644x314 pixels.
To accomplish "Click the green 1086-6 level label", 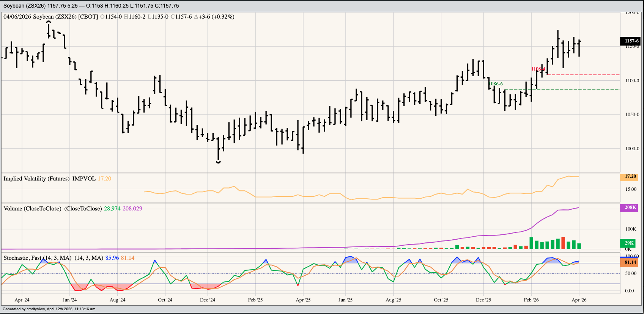I will (496, 84).
